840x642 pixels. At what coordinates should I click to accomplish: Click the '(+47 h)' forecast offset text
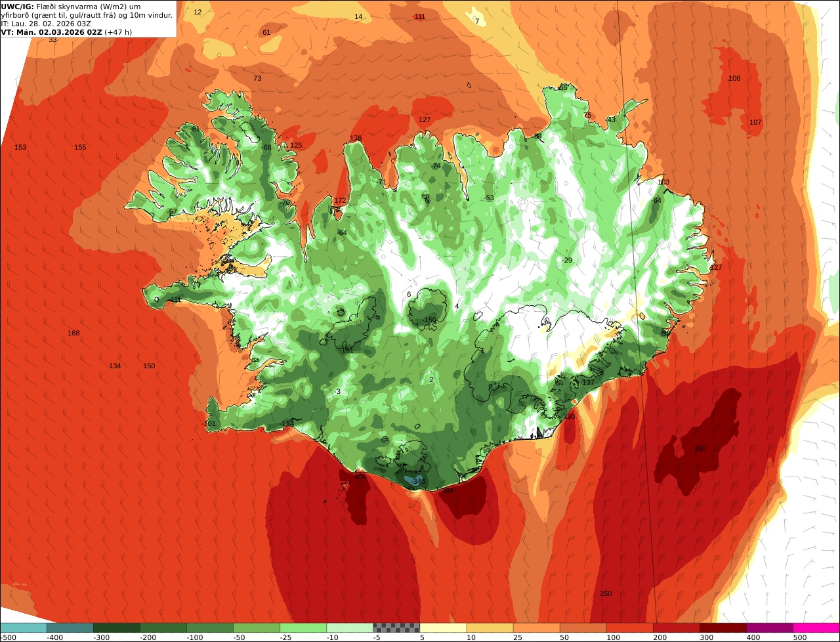pos(118,32)
